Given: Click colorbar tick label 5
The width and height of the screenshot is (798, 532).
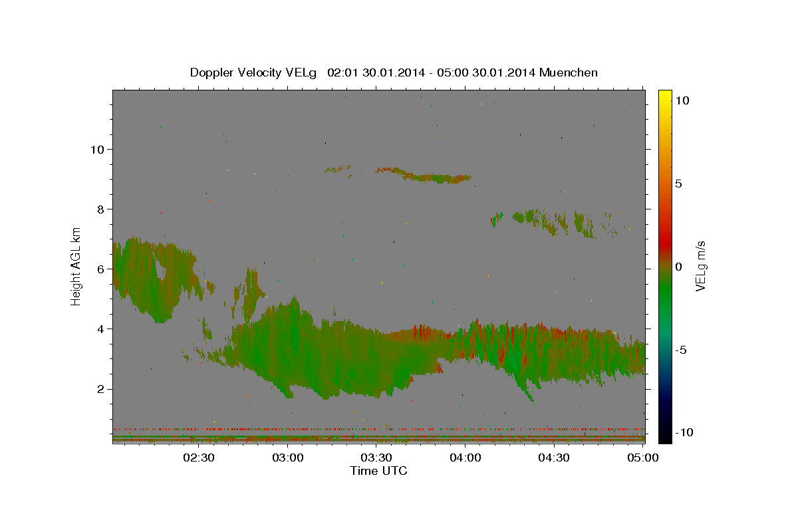Looking at the screenshot, I should (x=678, y=184).
